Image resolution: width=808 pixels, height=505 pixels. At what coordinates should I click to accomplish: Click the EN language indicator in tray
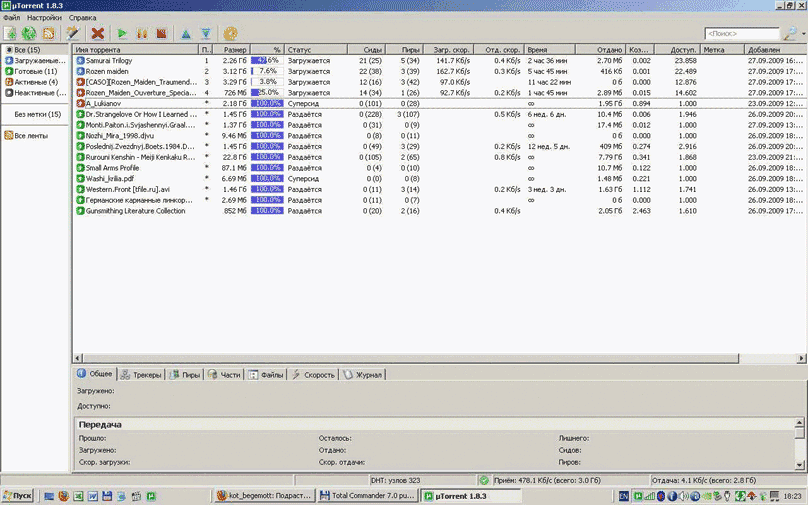(624, 496)
